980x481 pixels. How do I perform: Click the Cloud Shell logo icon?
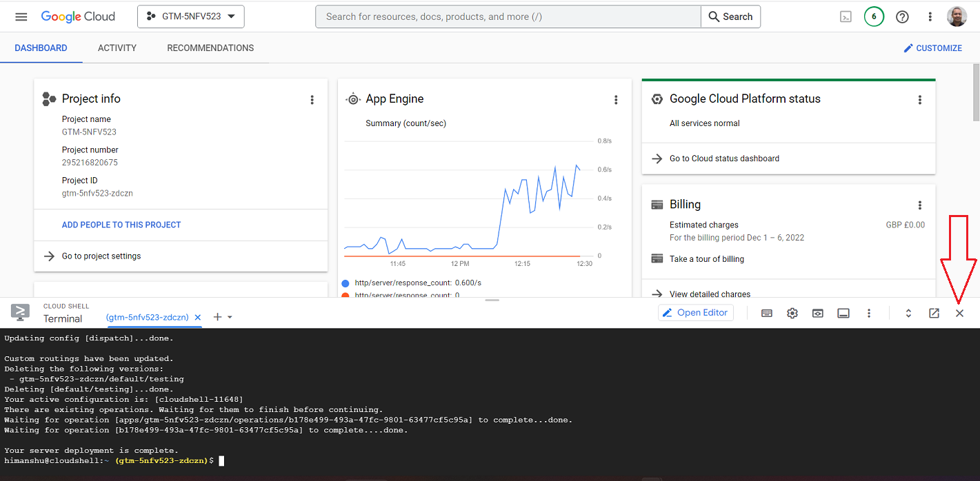tap(20, 312)
